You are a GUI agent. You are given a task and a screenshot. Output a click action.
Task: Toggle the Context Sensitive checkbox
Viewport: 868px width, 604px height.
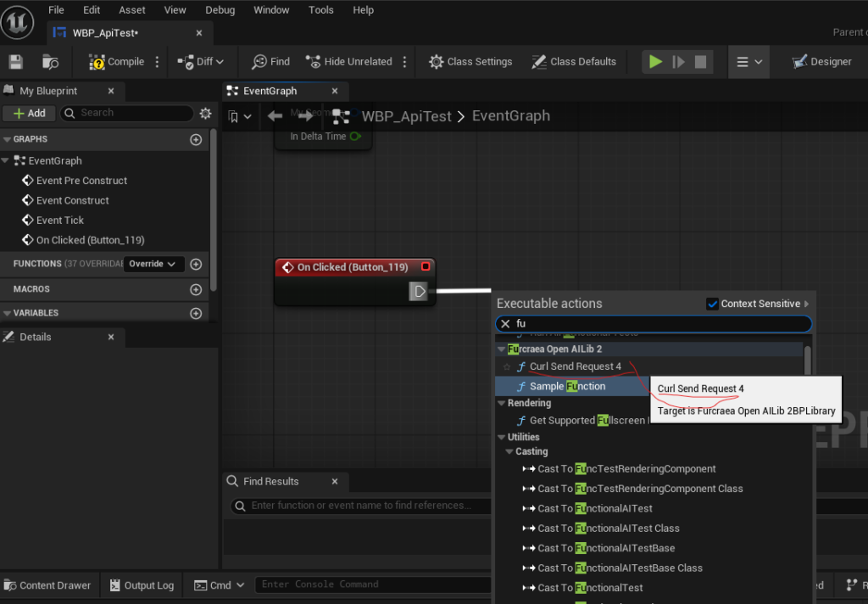[x=712, y=304]
